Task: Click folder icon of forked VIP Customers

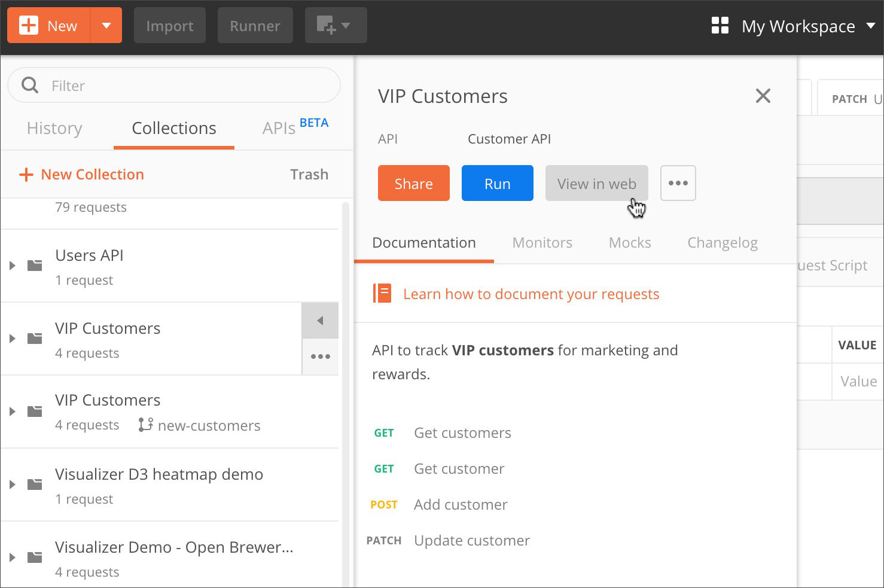Action: [35, 411]
